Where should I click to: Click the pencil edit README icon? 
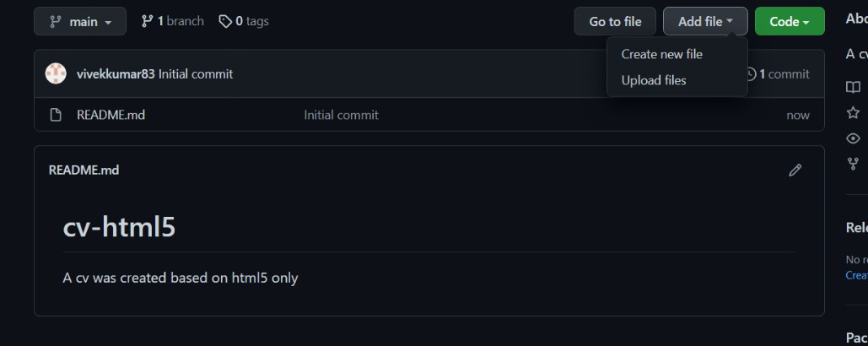click(795, 170)
